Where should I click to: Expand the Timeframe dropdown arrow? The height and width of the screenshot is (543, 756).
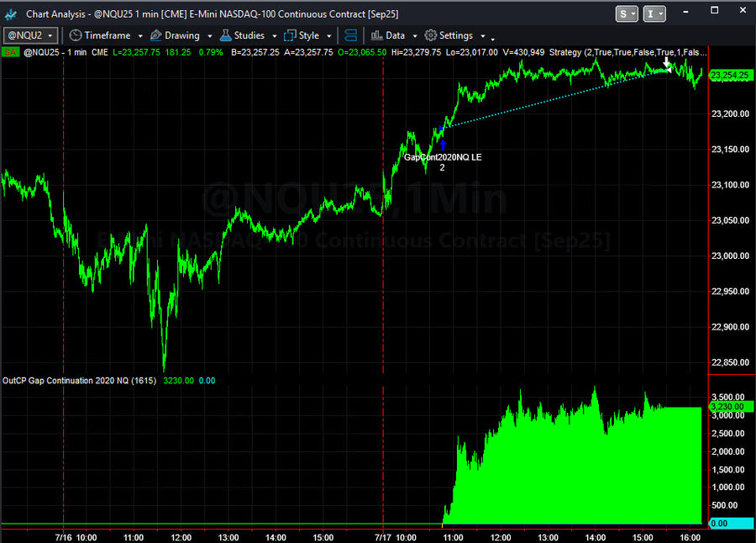tap(140, 36)
